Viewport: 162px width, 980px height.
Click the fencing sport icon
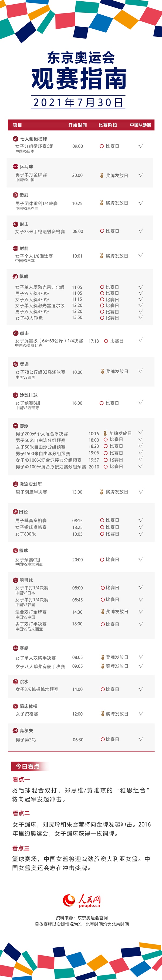16,194
